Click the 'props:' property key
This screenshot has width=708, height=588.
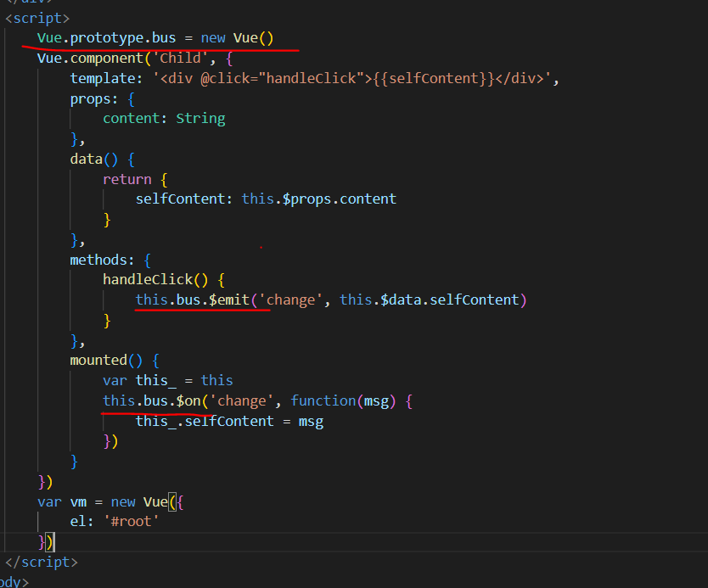tap(94, 98)
